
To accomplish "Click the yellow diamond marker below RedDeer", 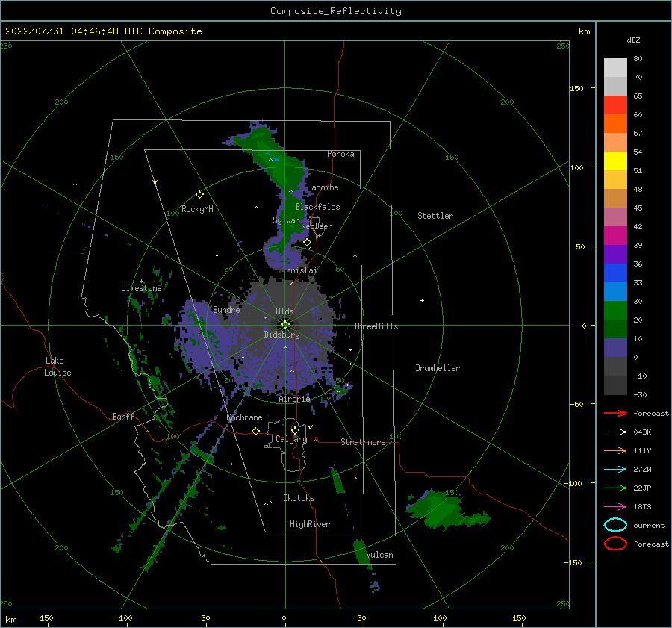I will (x=308, y=243).
